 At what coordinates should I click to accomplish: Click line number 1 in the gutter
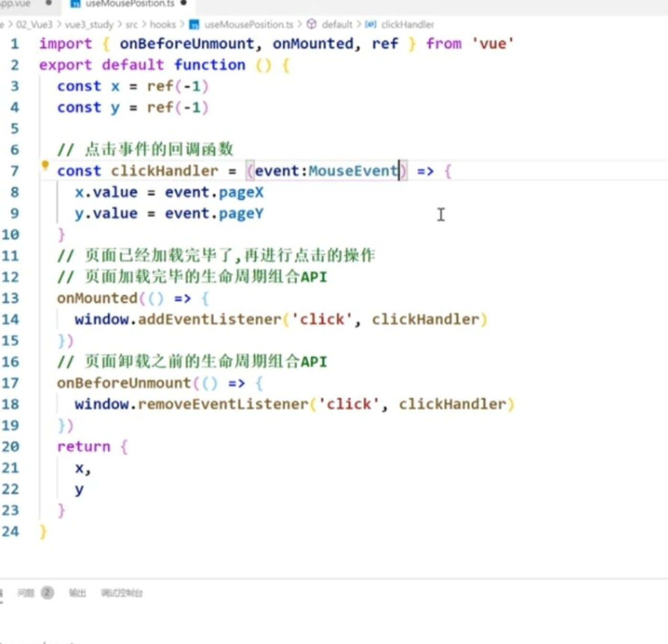(15, 44)
